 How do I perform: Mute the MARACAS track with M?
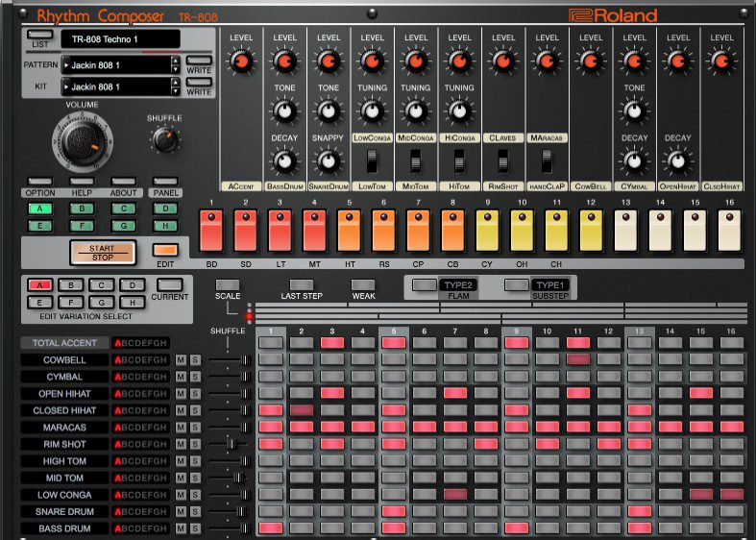tap(181, 428)
